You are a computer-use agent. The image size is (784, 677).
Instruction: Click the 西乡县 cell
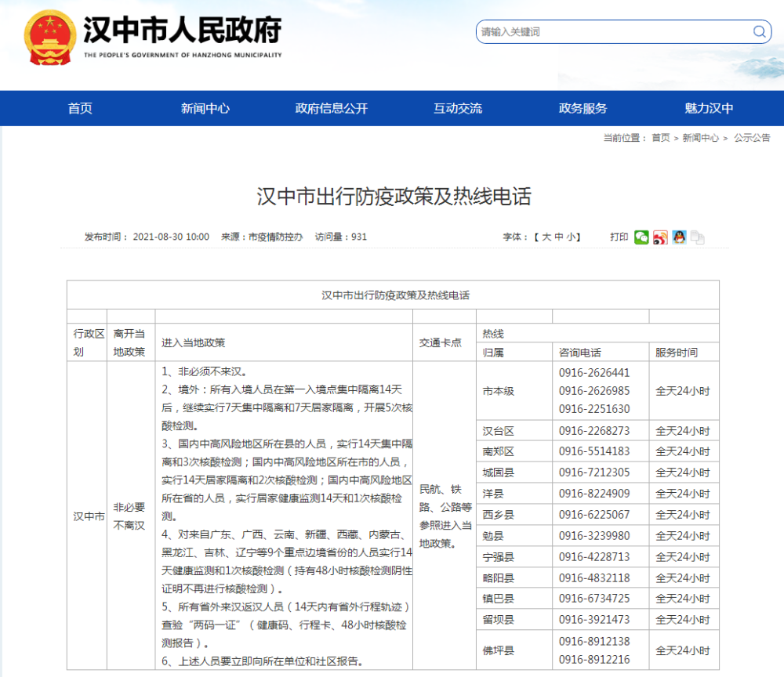click(514, 515)
